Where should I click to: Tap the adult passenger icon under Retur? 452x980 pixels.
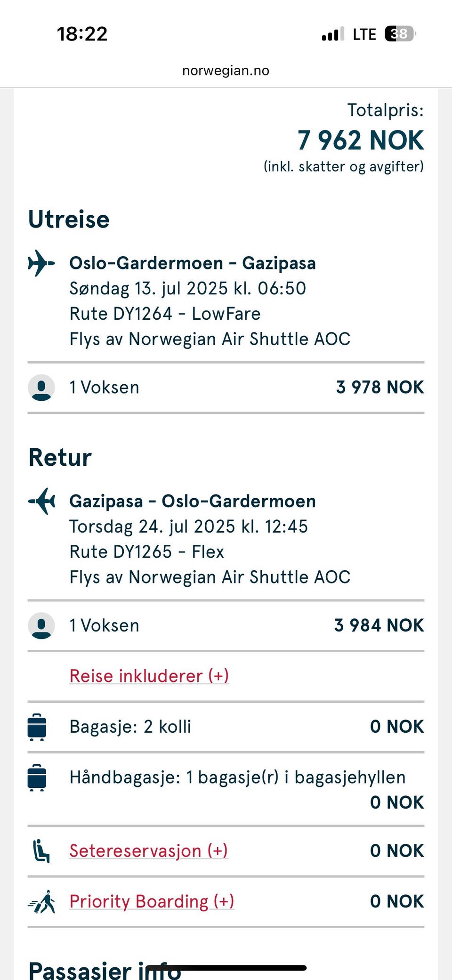point(41,625)
